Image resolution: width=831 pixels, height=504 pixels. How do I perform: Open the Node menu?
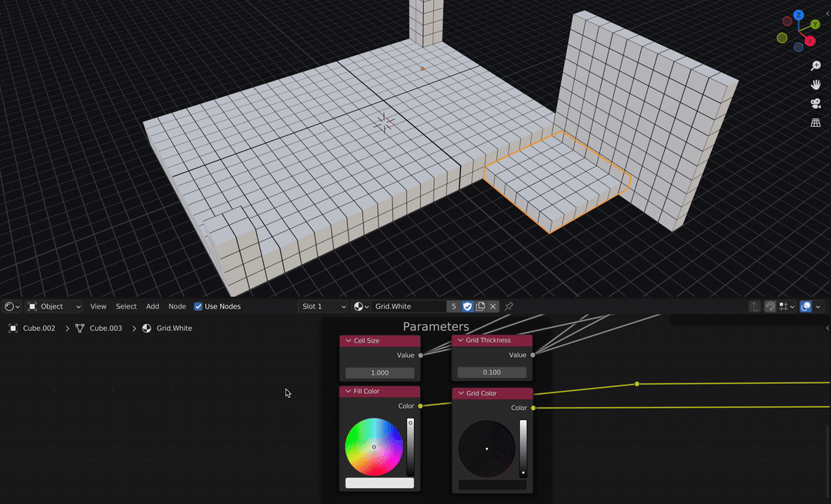coord(177,306)
